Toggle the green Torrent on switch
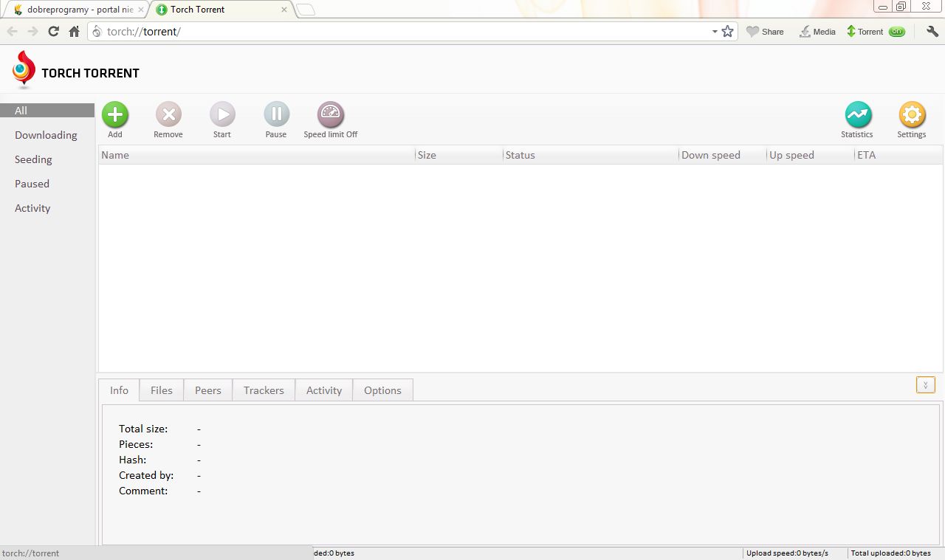Screen dimensions: 945x560 point(897,32)
